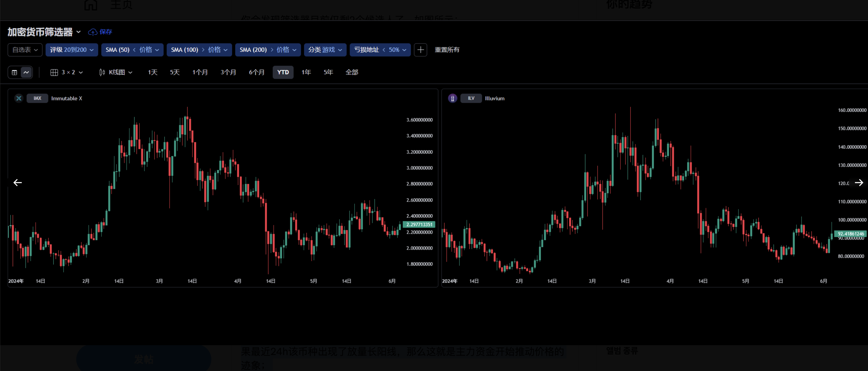Image resolution: width=868 pixels, height=371 pixels.
Task: Click the Illuvium coin logo
Action: coord(453,98)
